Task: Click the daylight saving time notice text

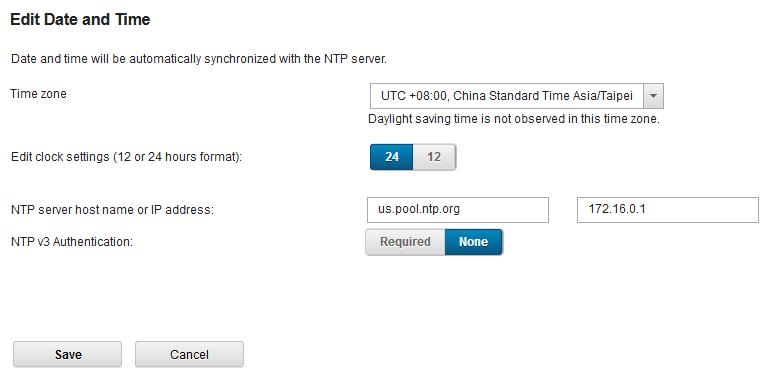Action: click(514, 119)
